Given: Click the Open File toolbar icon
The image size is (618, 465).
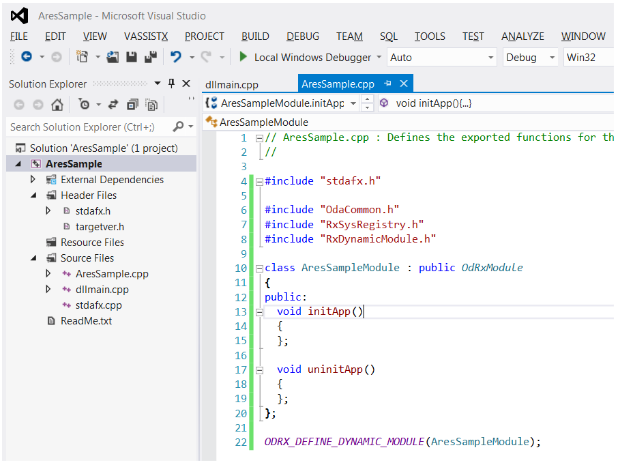Looking at the screenshot, I should point(112,57).
